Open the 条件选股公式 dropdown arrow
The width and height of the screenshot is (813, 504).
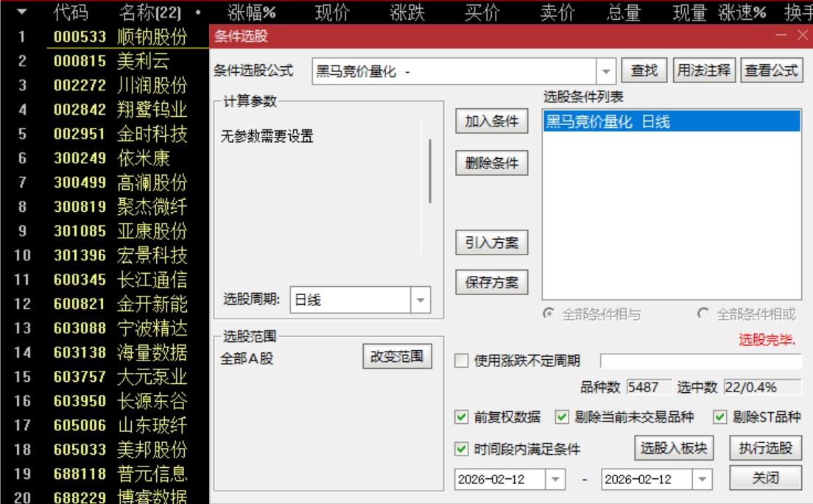tap(605, 71)
